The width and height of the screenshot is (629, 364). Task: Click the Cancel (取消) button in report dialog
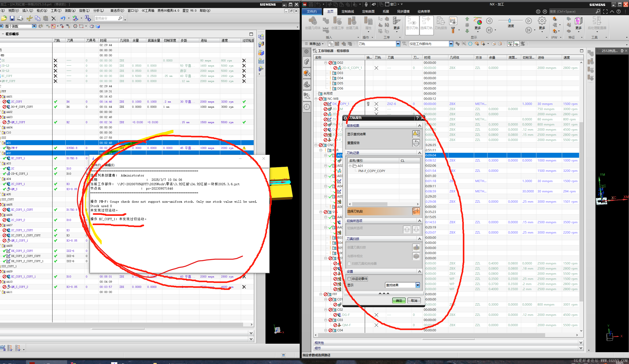(414, 300)
